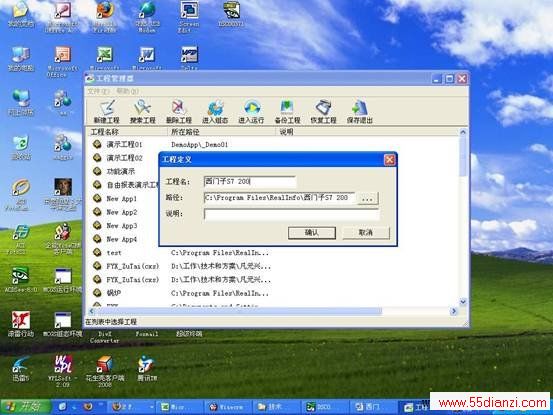Click the 进入运行 toolbar icon
This screenshot has width=553, height=415.
pyautogui.click(x=251, y=112)
